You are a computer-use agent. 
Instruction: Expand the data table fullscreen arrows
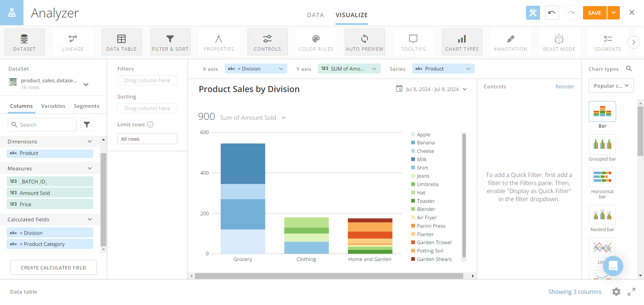[631, 292]
